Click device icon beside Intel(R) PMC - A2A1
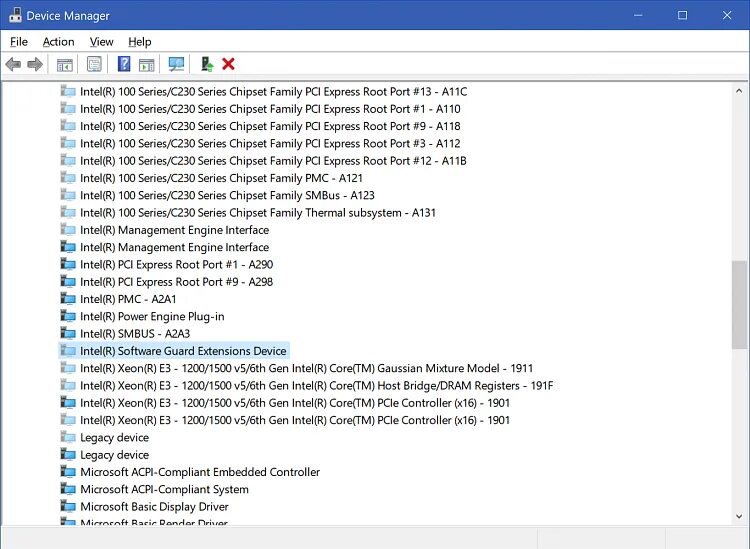 68,299
